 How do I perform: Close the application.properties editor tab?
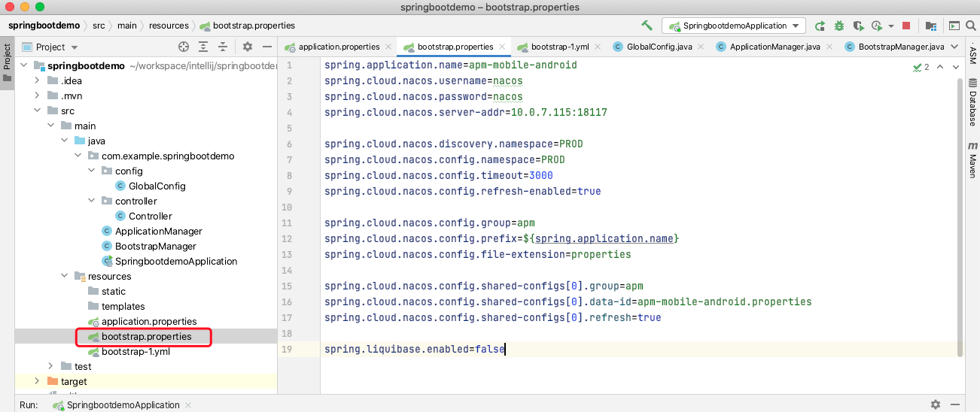click(388, 47)
